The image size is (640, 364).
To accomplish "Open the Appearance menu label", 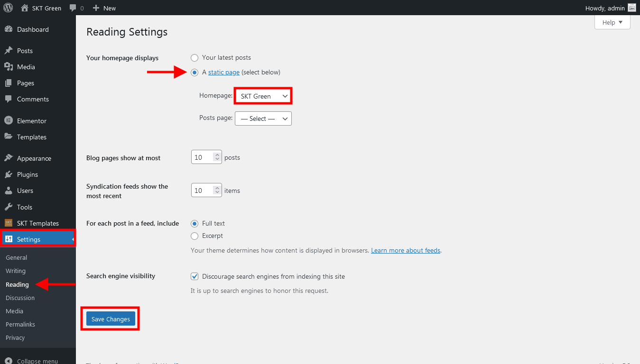I will (x=34, y=158).
